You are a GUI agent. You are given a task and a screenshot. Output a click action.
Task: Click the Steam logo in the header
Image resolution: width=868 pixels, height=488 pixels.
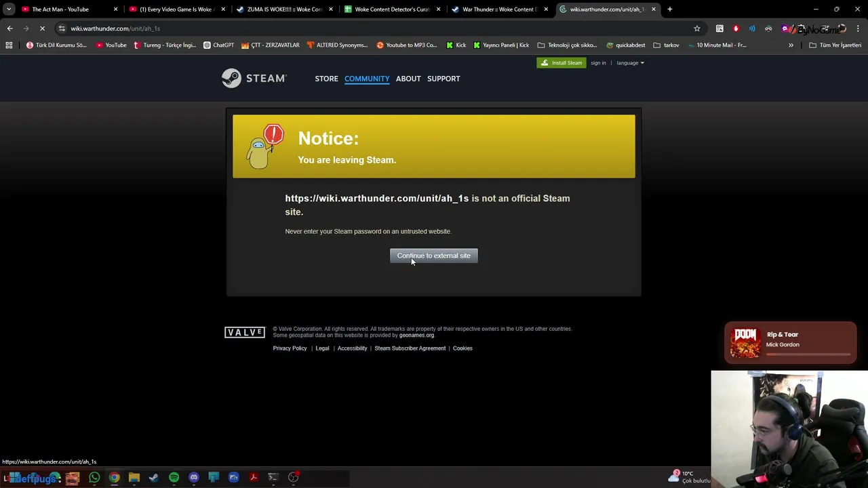click(x=254, y=78)
